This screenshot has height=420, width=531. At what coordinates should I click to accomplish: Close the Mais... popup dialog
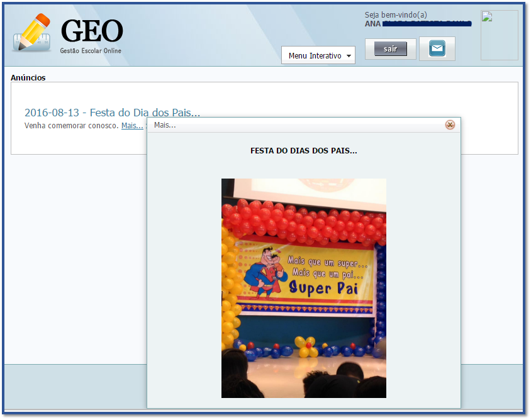point(450,125)
